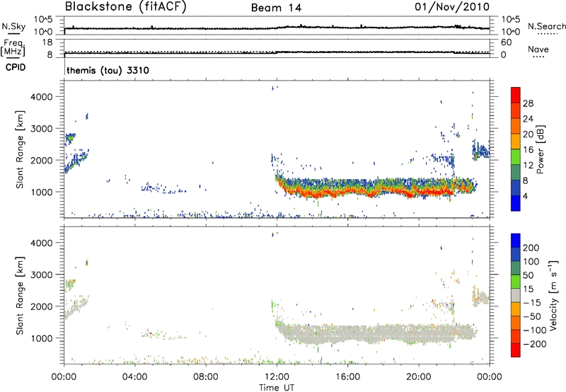This screenshot has width=566, height=392.
Task: Click the '2000' tick in the power panel
Action: tap(42, 160)
